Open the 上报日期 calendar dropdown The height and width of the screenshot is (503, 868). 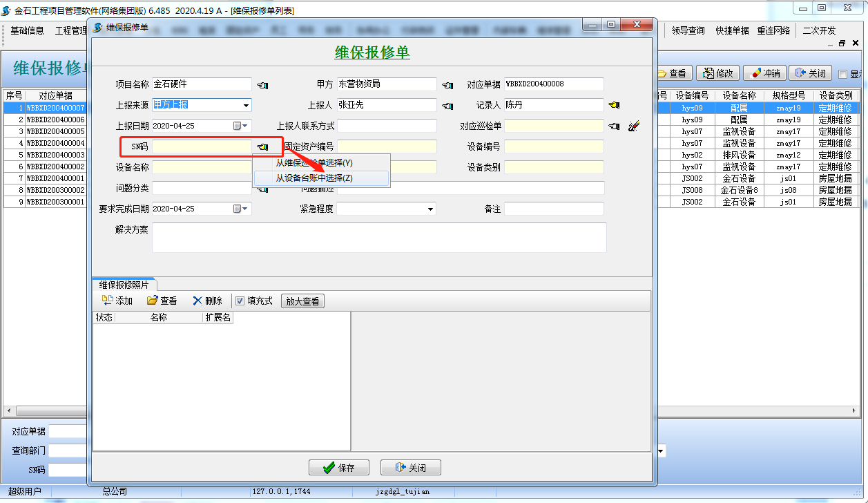point(242,126)
